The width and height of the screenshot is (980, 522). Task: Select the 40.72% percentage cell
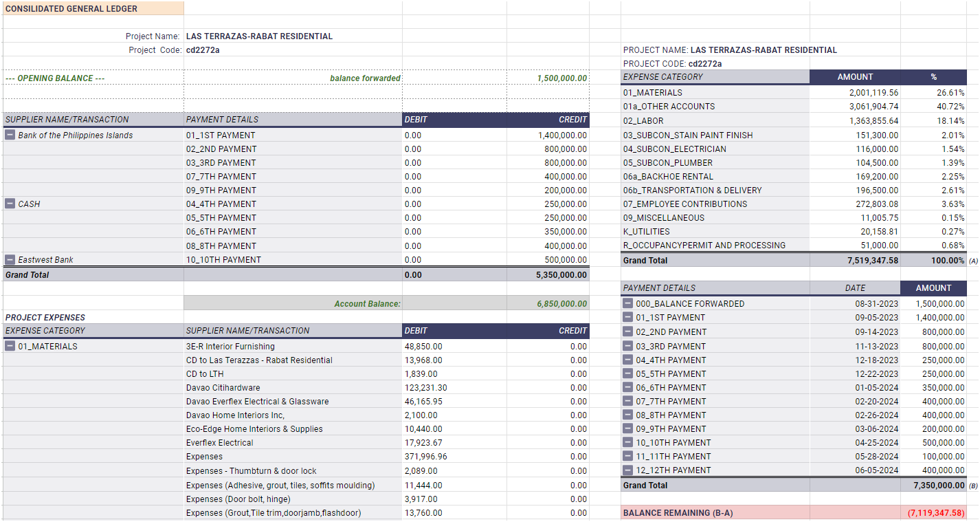click(x=933, y=107)
